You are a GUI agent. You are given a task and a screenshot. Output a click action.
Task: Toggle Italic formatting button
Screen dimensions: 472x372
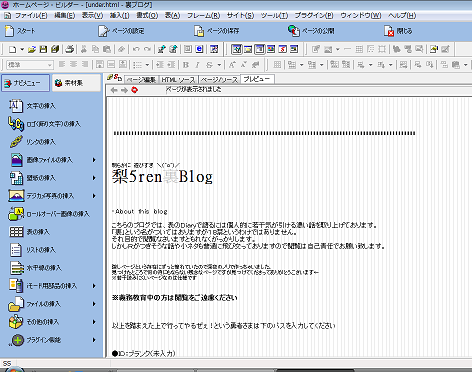click(x=197, y=65)
